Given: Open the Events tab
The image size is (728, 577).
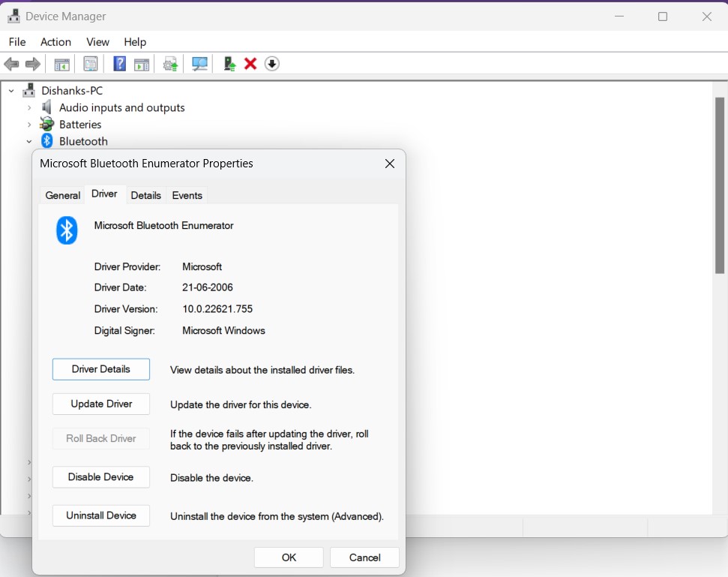Looking at the screenshot, I should pos(187,195).
